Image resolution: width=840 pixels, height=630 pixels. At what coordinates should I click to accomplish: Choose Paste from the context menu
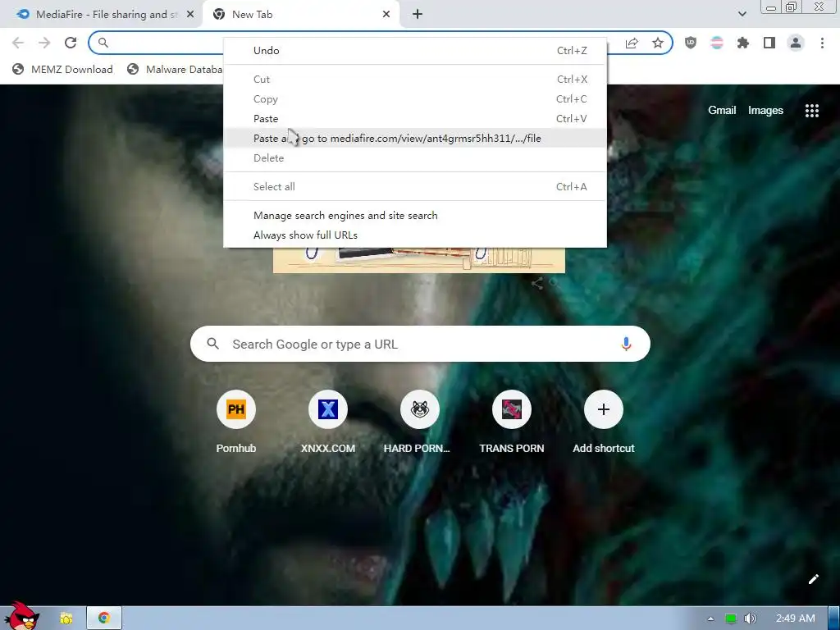point(415,118)
